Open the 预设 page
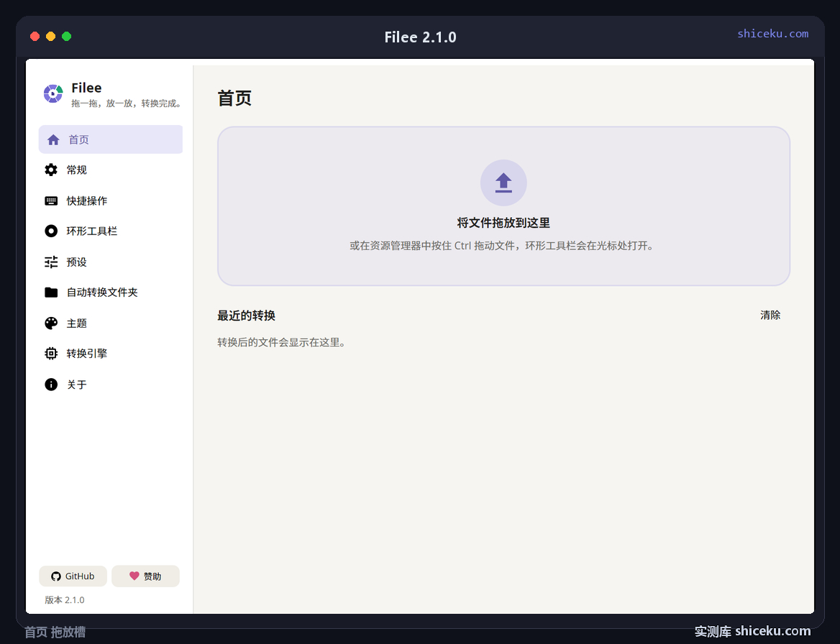Viewport: 840px width, 644px height. click(x=110, y=262)
